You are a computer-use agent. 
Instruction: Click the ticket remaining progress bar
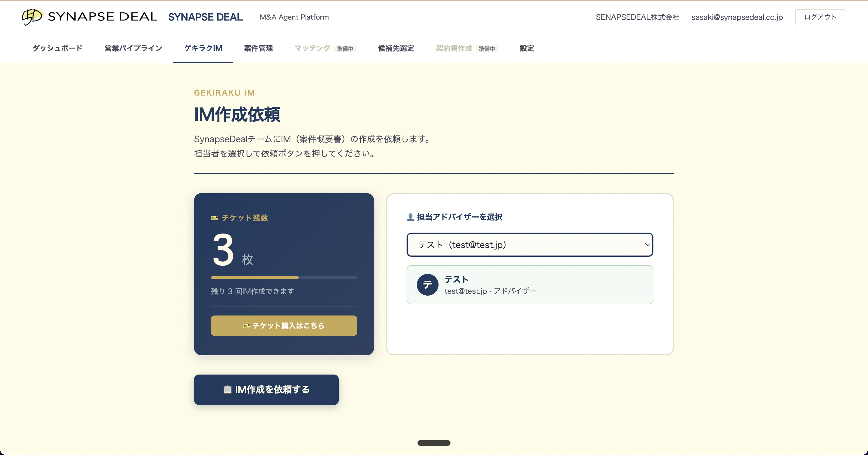284,278
